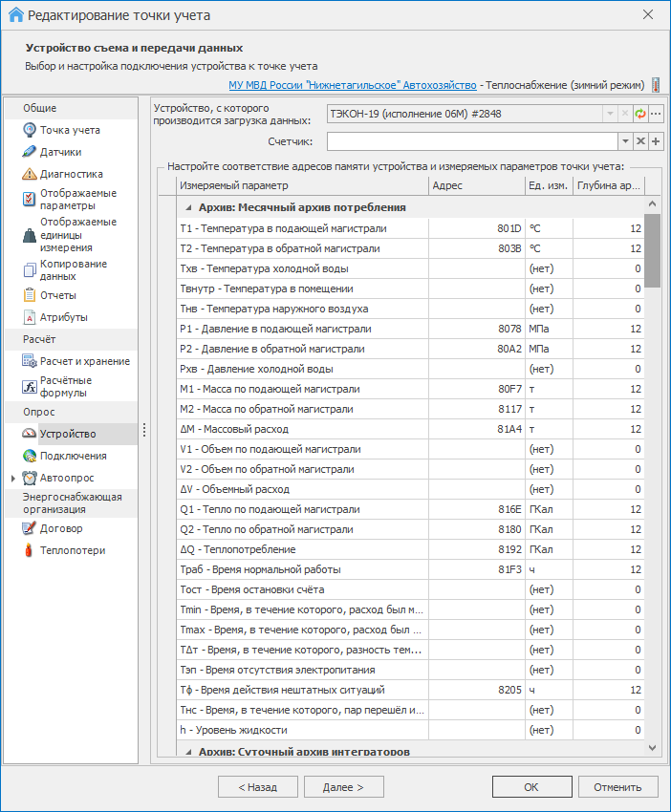Image resolution: width=671 pixels, height=812 pixels.
Task: Select row T1 - Температура в подающей магистрали
Action: 410,228
